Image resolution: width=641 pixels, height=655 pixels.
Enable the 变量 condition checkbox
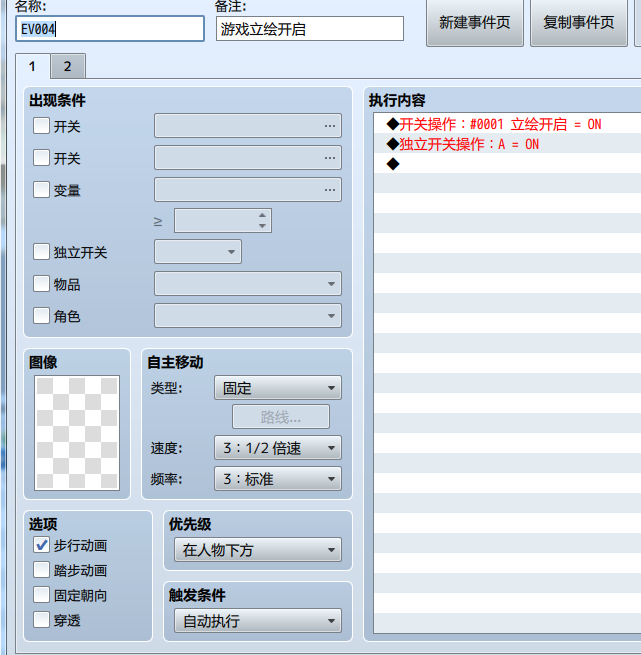pyautogui.click(x=41, y=190)
